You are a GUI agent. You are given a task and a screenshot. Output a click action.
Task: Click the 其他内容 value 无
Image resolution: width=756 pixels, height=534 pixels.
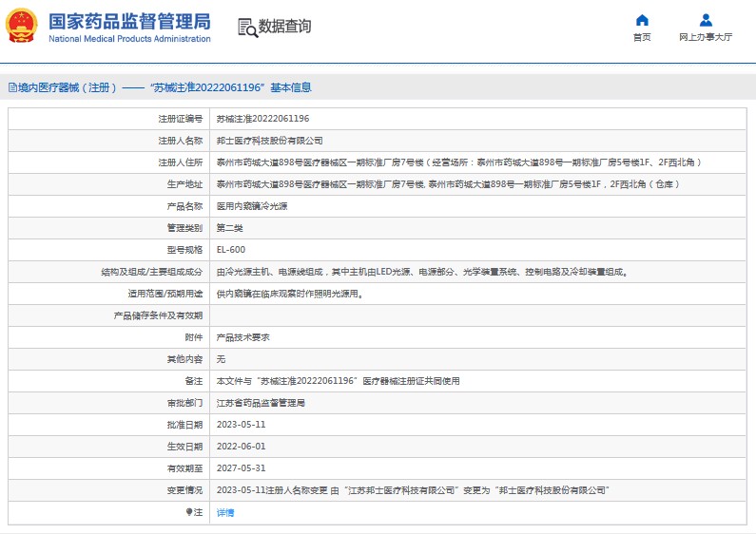point(221,359)
